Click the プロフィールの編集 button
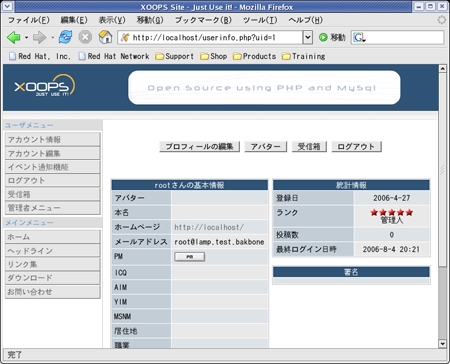This screenshot has width=450, height=364. [x=199, y=146]
